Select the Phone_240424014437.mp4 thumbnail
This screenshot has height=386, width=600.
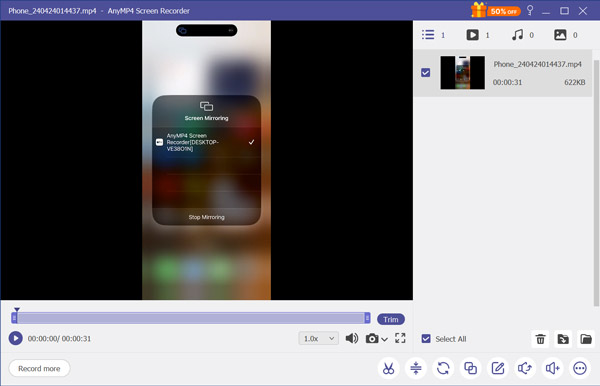(463, 73)
